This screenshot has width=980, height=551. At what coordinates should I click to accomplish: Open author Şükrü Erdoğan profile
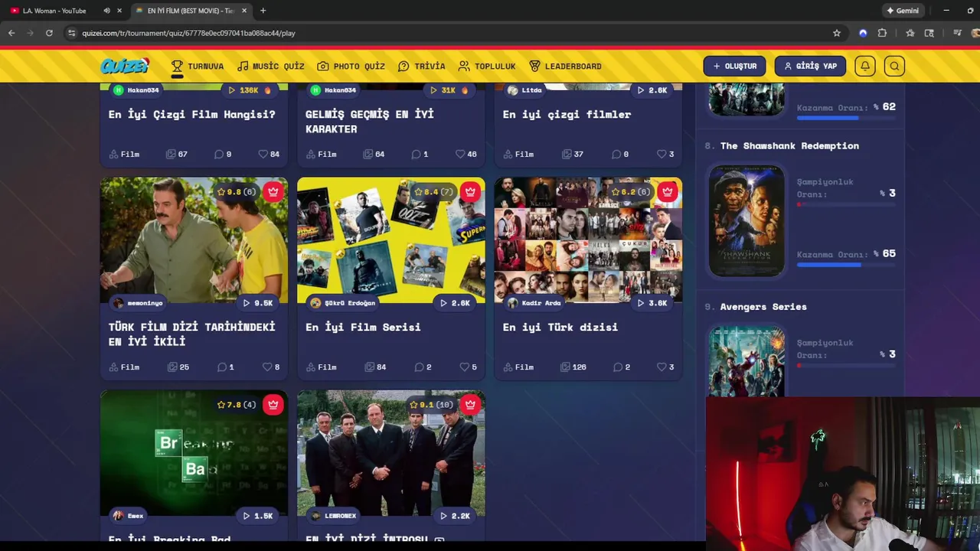pos(343,303)
